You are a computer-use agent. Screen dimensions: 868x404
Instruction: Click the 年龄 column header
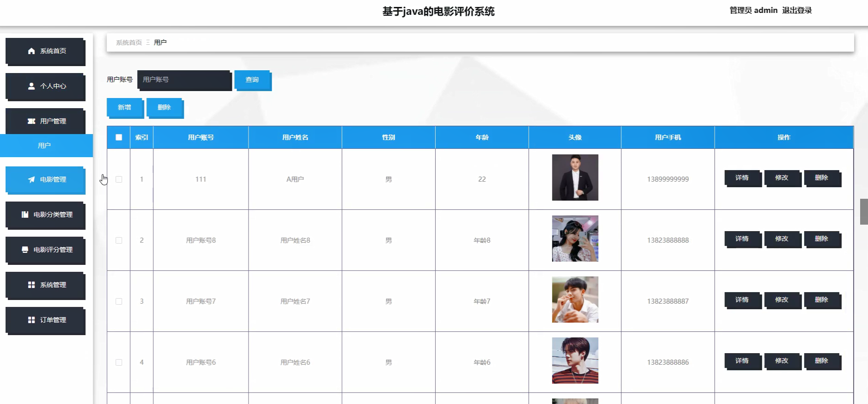482,137
